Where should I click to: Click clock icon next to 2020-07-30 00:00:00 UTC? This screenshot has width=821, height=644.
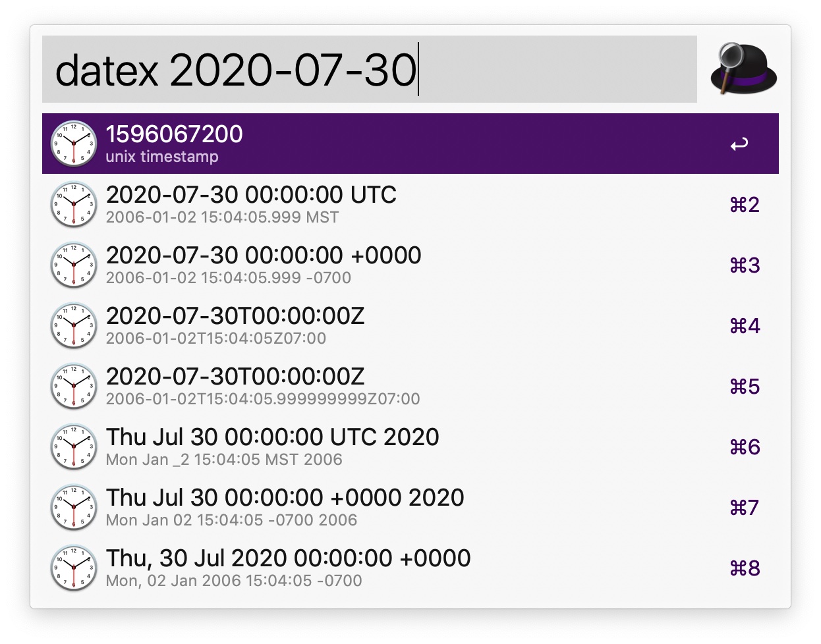[74, 203]
